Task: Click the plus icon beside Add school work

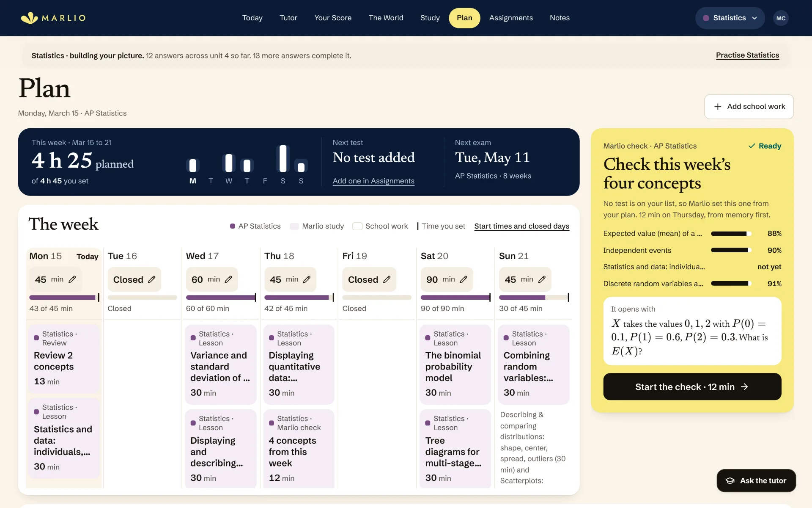Action: tap(718, 107)
